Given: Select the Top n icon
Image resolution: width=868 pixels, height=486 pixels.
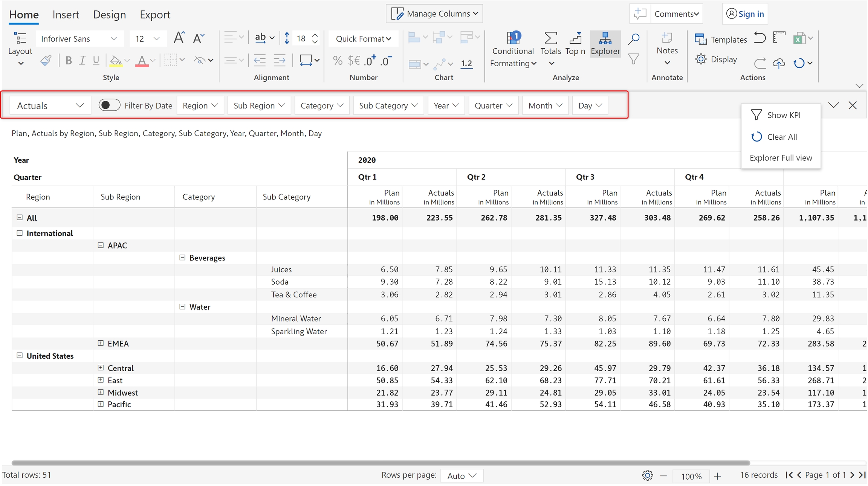Looking at the screenshot, I should pos(575,38).
